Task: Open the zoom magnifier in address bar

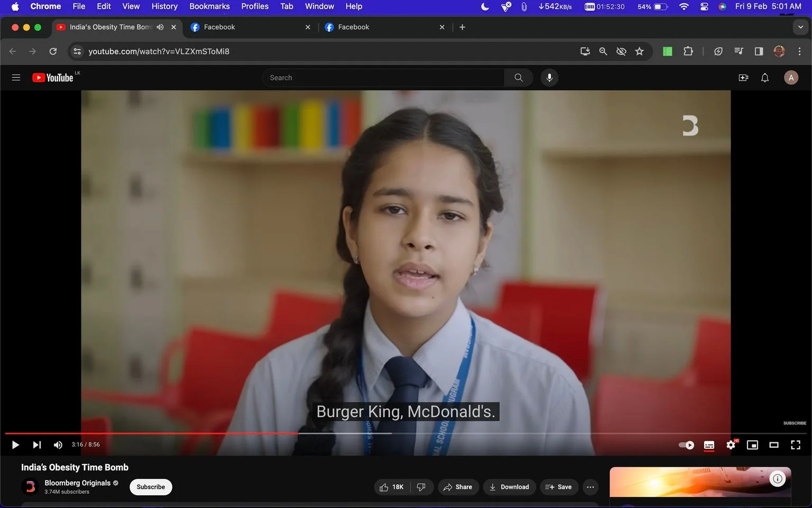Action: pos(603,51)
